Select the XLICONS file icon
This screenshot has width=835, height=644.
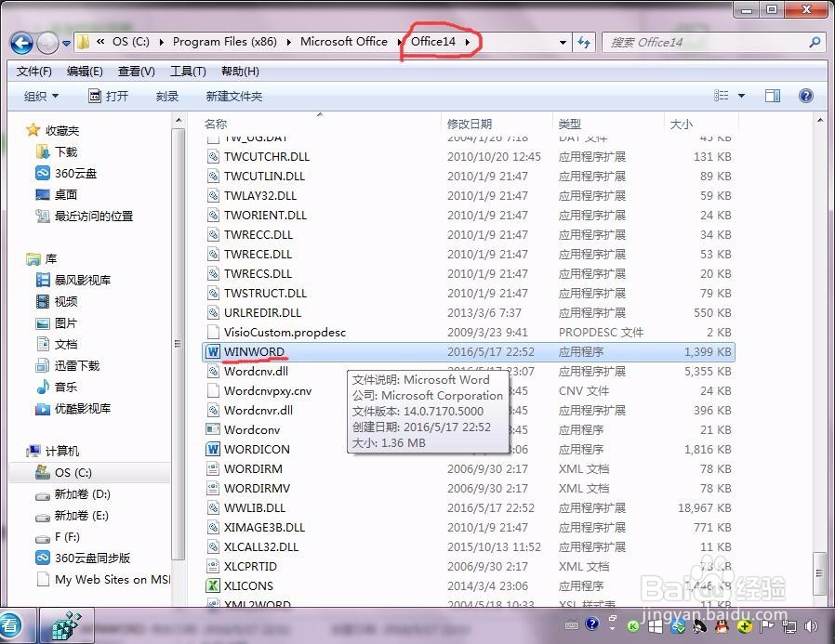click(213, 586)
